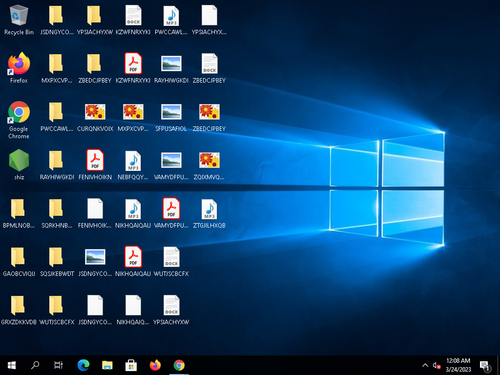Select the JSDNGYCO folder

coord(57,19)
